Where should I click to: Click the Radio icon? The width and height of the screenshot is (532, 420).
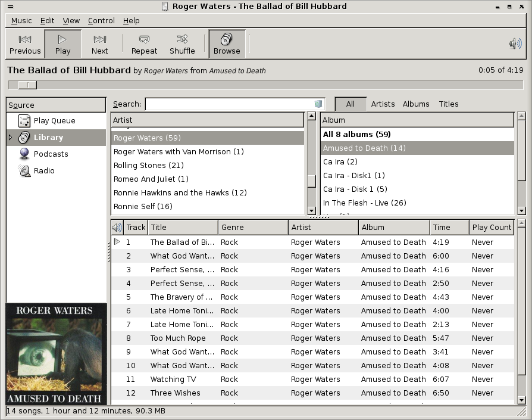(24, 170)
